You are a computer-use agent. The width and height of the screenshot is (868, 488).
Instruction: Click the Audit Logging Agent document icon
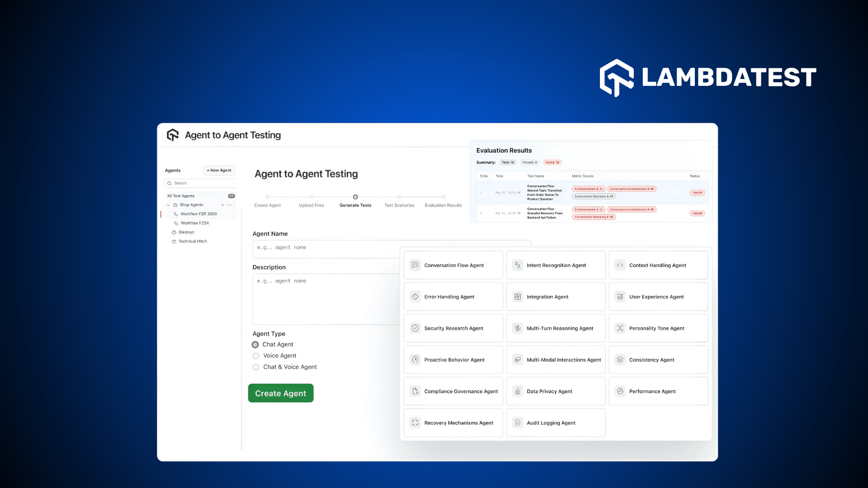point(518,423)
